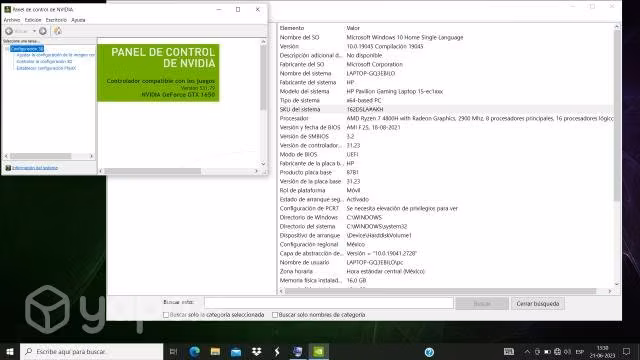Click the ESP language indicator
This screenshot has width=640, height=360.
pos(580,351)
